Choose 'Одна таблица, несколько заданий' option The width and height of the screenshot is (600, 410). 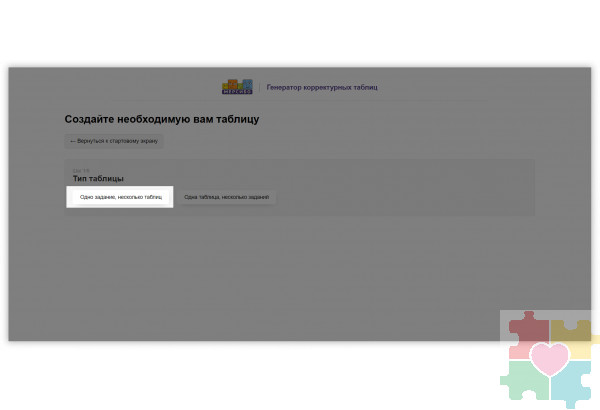click(227, 197)
